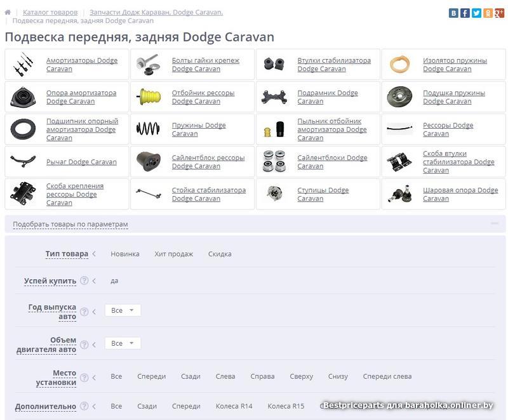The width and height of the screenshot is (508, 420).
Task: Open the stabilizer bushings (Втулки стабилизатора) thumbnail
Action: pos(274,64)
